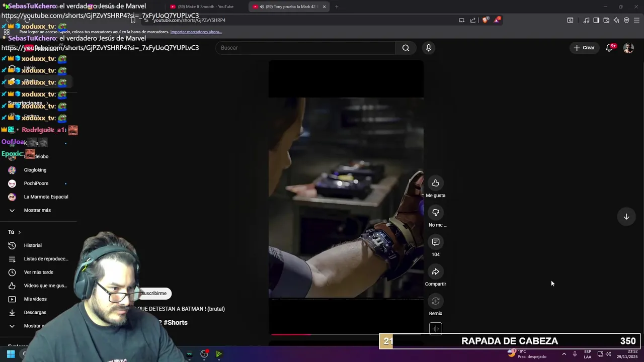Image resolution: width=644 pixels, height=362 pixels.
Task: Go to the next short with down arrow
Action: (626, 217)
